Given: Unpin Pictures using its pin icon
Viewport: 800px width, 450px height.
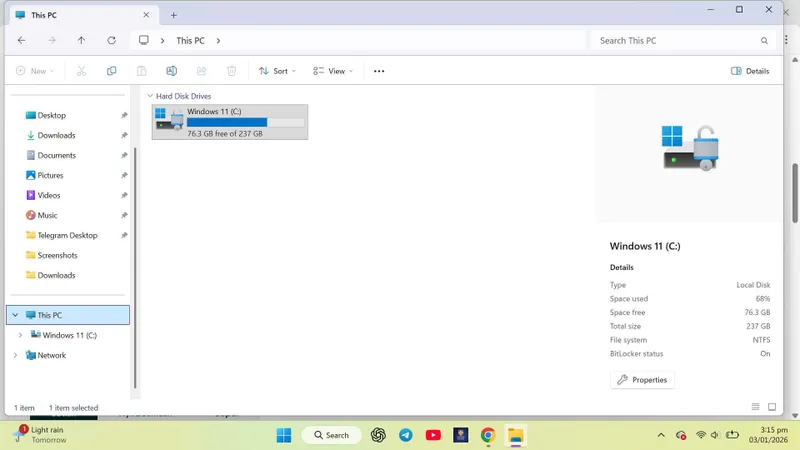Looking at the screenshot, I should [124, 175].
